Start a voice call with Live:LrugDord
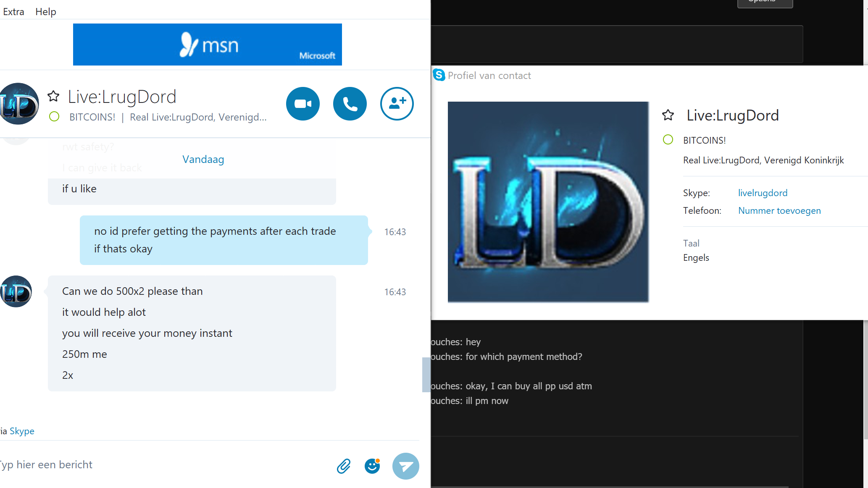The image size is (868, 488). [x=350, y=104]
